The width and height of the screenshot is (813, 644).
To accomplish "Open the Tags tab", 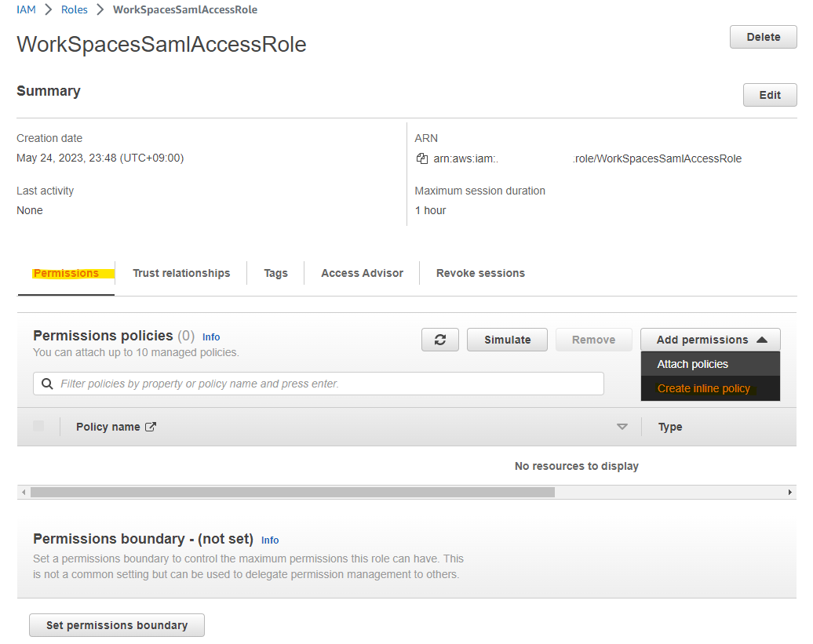I will [275, 273].
